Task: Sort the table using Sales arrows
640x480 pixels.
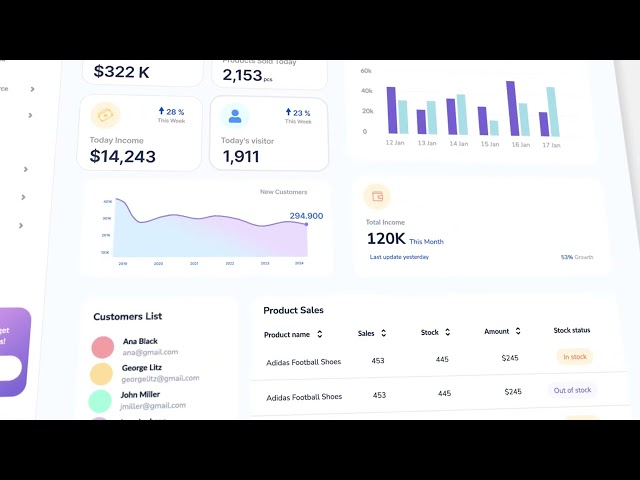Action: tap(383, 333)
